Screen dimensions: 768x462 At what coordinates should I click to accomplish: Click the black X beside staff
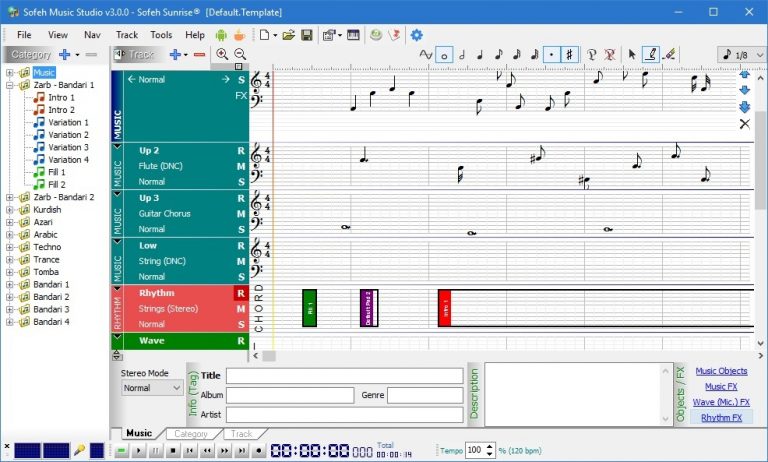point(744,124)
